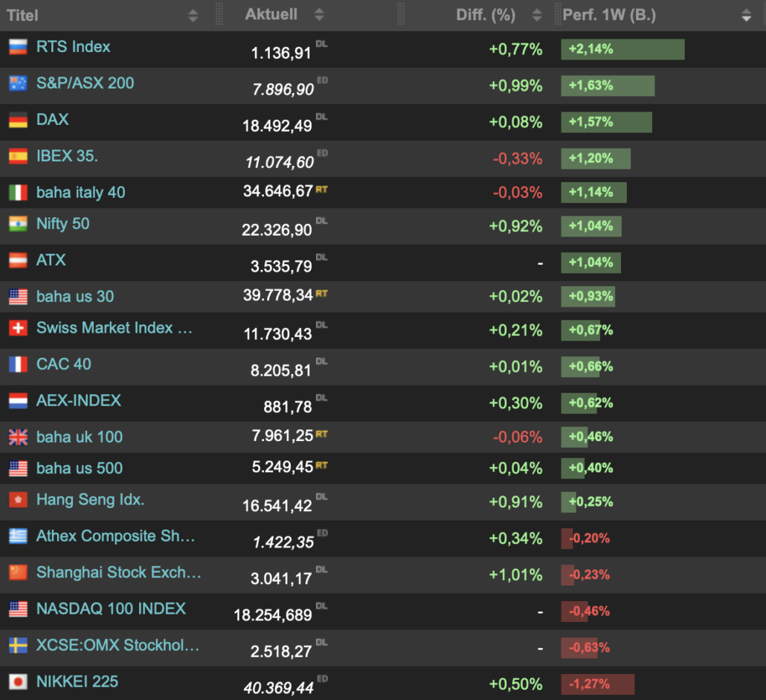Screen dimensions: 766x700
Task: Click the French flag beside CAC 40
Action: (x=18, y=365)
